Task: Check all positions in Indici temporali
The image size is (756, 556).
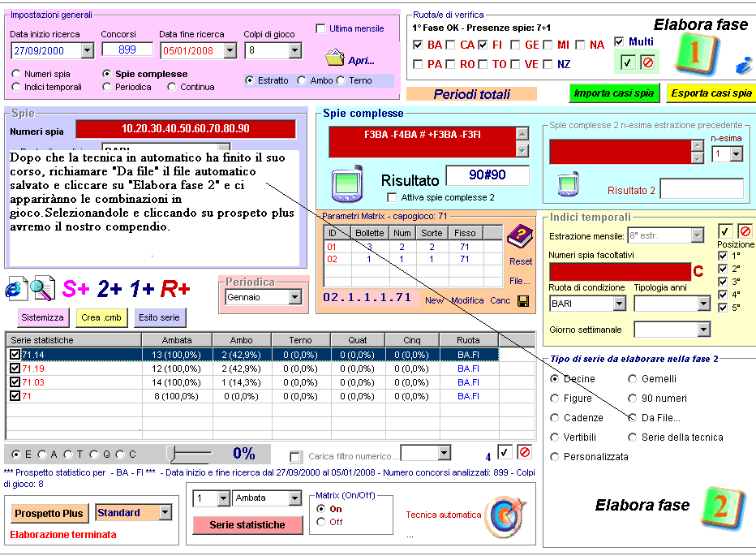Action: point(725,231)
